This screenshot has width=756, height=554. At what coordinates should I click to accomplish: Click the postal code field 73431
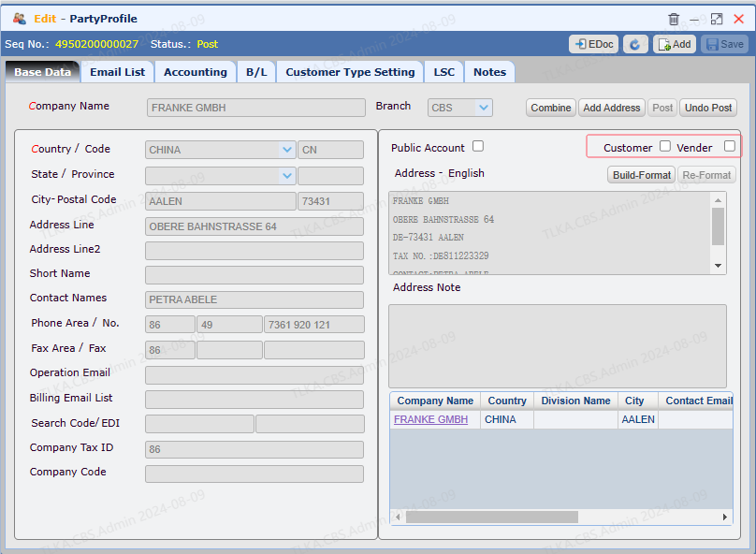331,201
